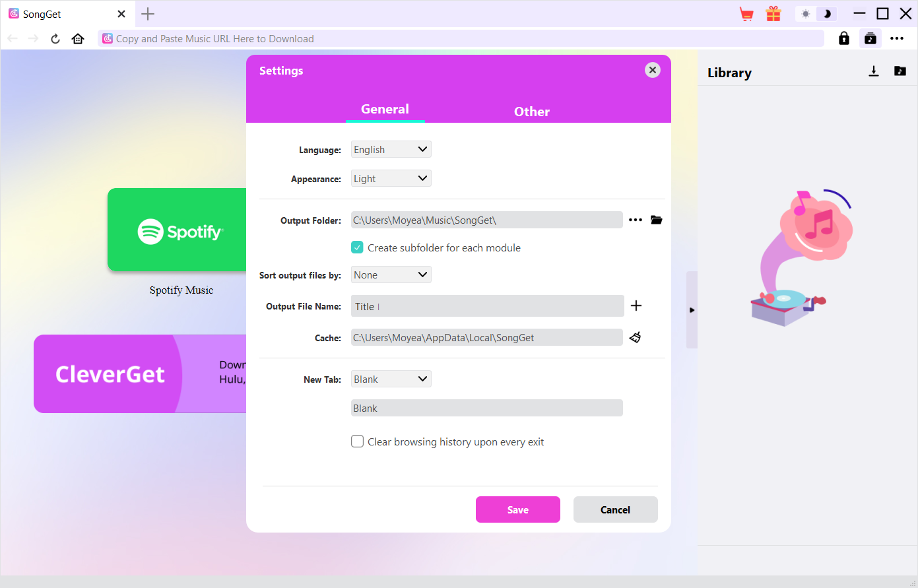Browse output folder with three-dot icon
The height and width of the screenshot is (588, 918).
coord(635,220)
